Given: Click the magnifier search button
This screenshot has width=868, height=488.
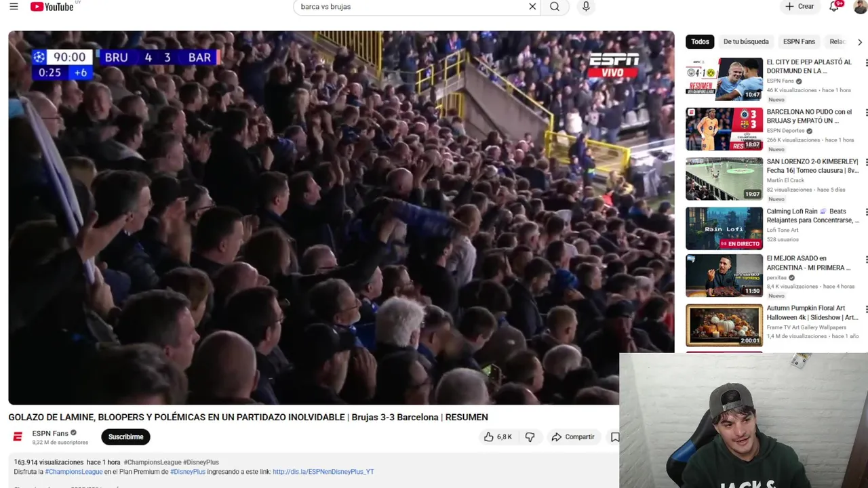Looking at the screenshot, I should click(555, 7).
